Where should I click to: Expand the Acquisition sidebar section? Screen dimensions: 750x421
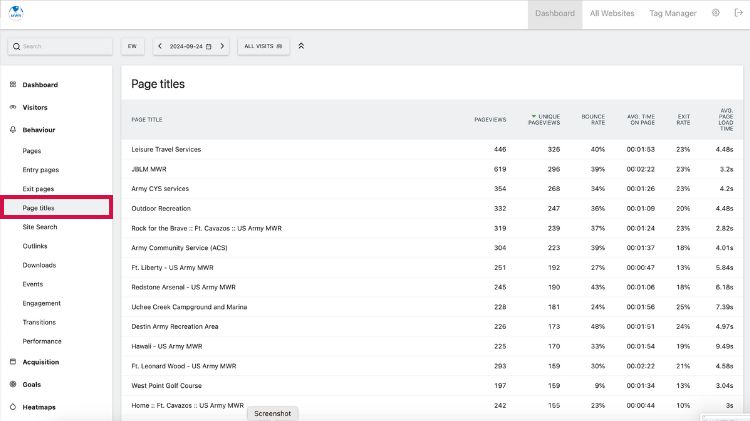pos(41,362)
